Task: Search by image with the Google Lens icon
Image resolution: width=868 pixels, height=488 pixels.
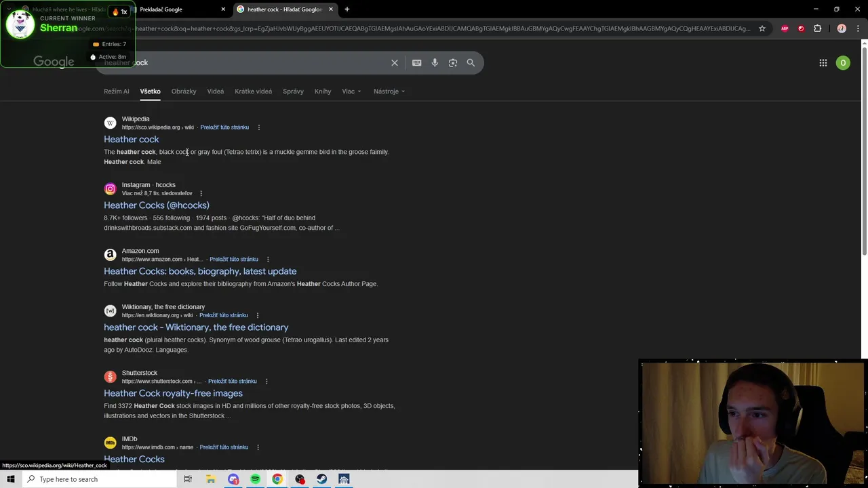Action: click(453, 62)
